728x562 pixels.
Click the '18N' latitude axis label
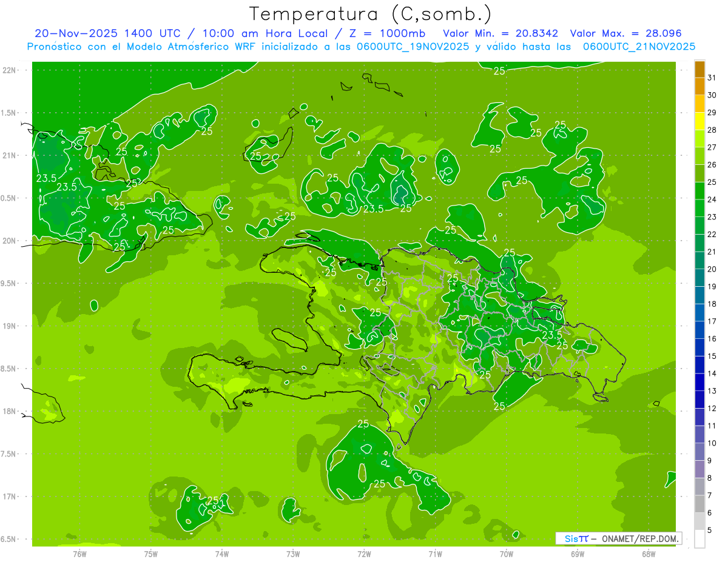click(x=10, y=412)
